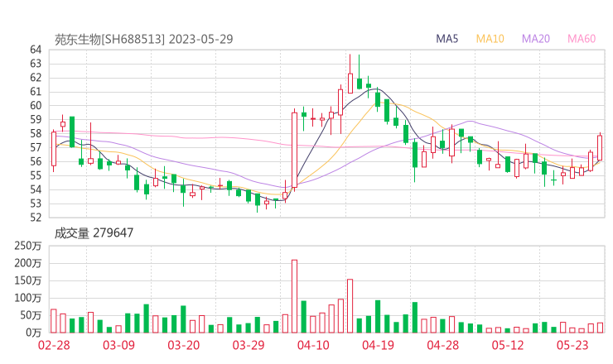Click the last red candlestick near 58
This screenshot has height=364, width=613.
(x=600, y=147)
